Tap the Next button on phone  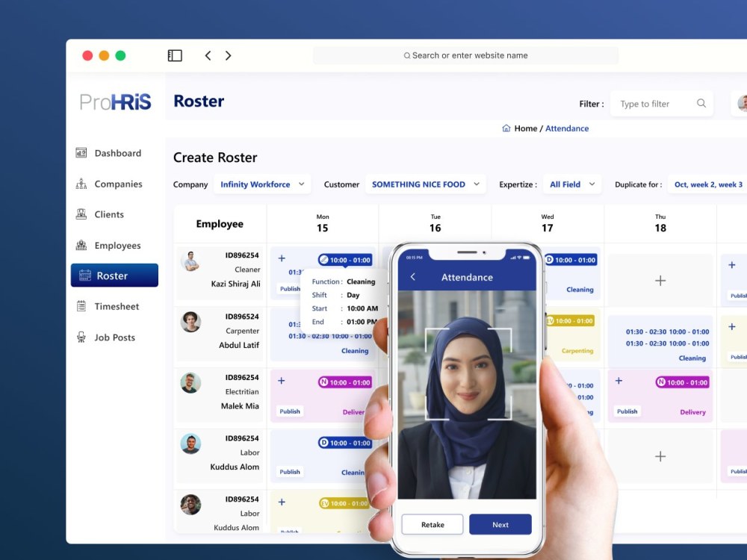[500, 524]
